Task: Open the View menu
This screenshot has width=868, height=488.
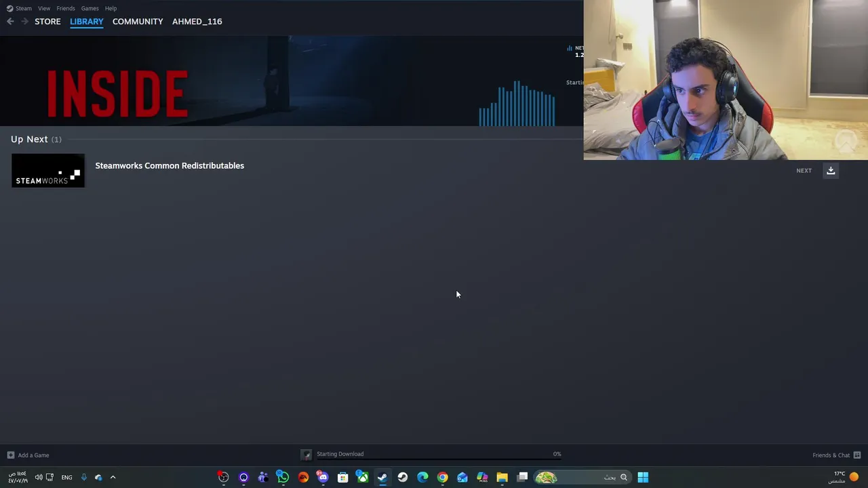Action: tap(44, 8)
